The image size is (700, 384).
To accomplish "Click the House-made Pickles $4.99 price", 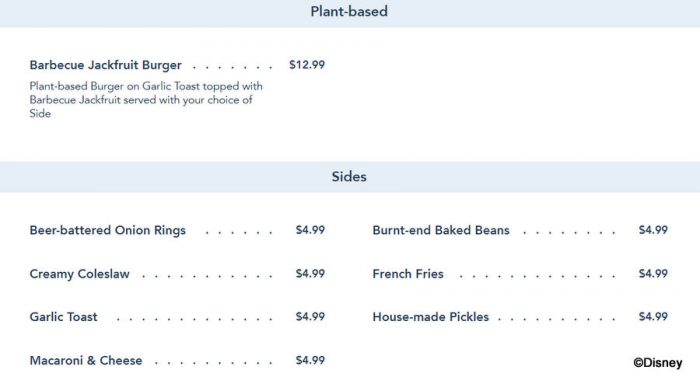I will click(653, 317).
